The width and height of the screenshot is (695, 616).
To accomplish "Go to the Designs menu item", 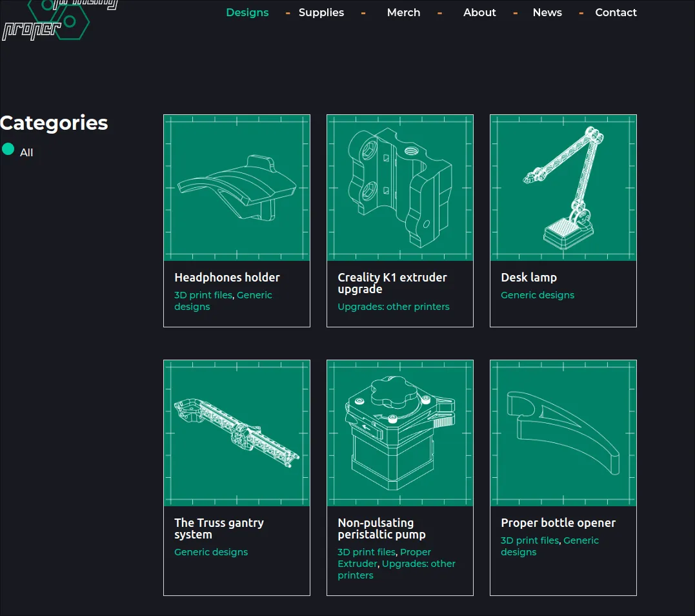I will coord(247,12).
